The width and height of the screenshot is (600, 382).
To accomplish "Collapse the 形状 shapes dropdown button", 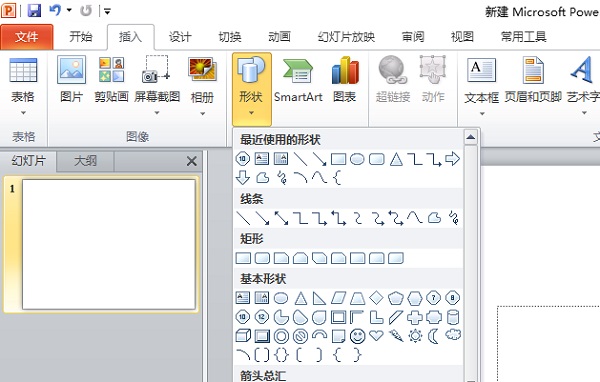I will click(x=251, y=89).
